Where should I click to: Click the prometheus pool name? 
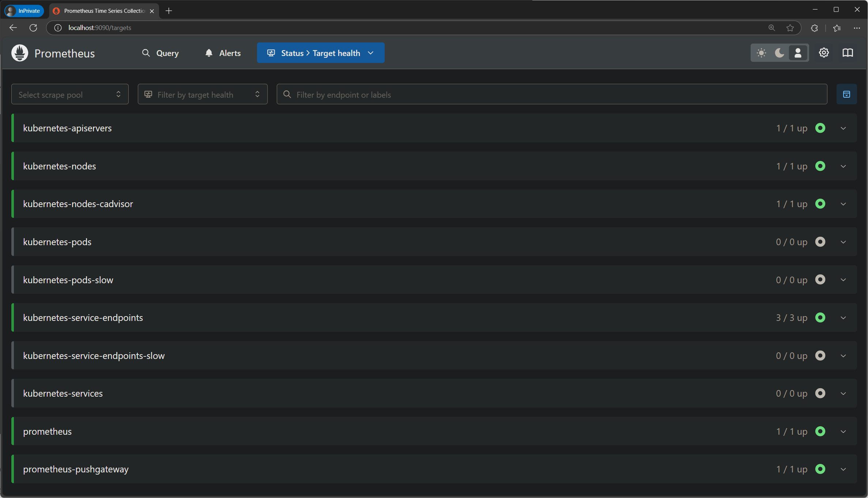coord(48,431)
